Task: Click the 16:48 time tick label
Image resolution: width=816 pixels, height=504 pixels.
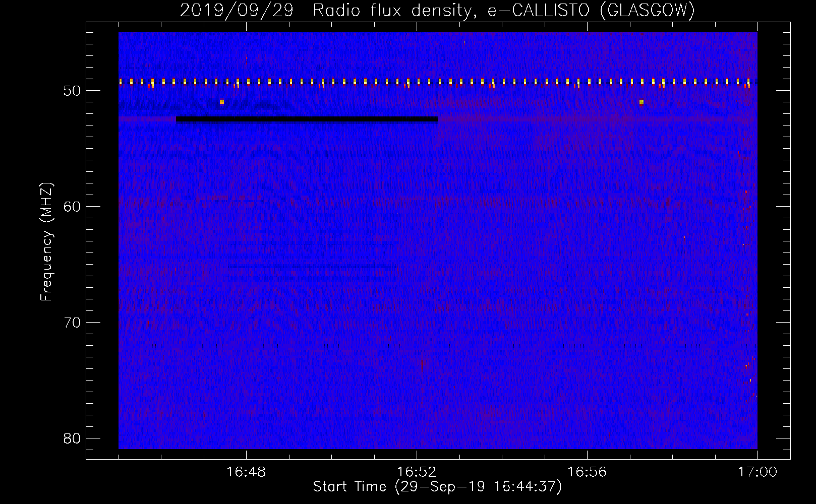Action: (246, 472)
